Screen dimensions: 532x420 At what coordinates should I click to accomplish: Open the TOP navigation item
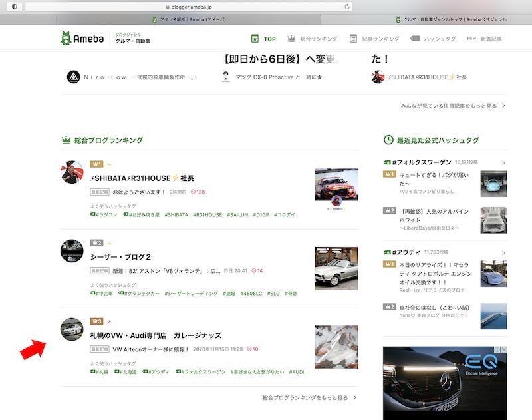[263, 39]
